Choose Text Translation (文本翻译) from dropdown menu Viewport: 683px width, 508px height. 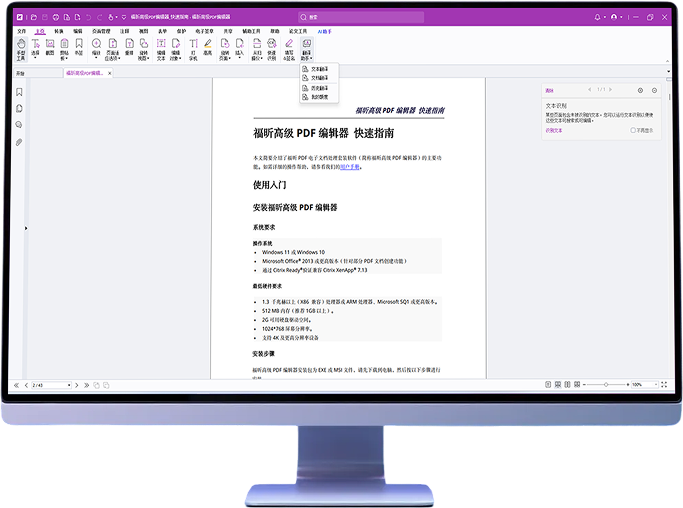click(319, 69)
